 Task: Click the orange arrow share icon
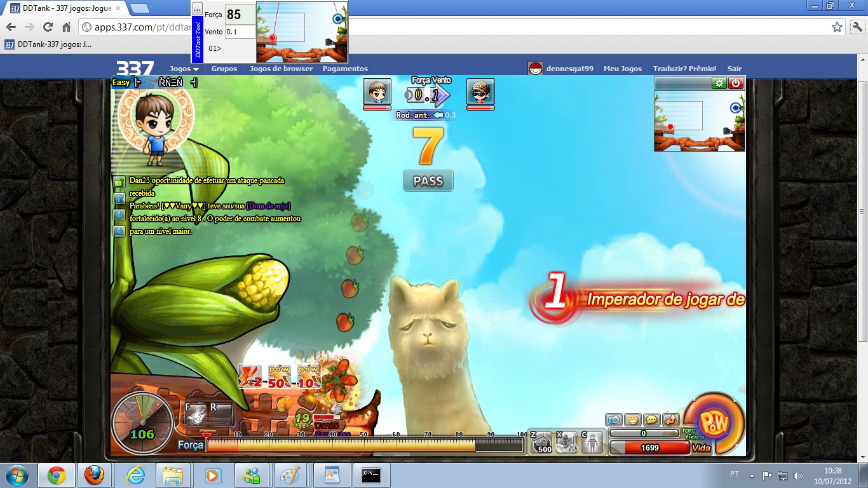(x=670, y=419)
